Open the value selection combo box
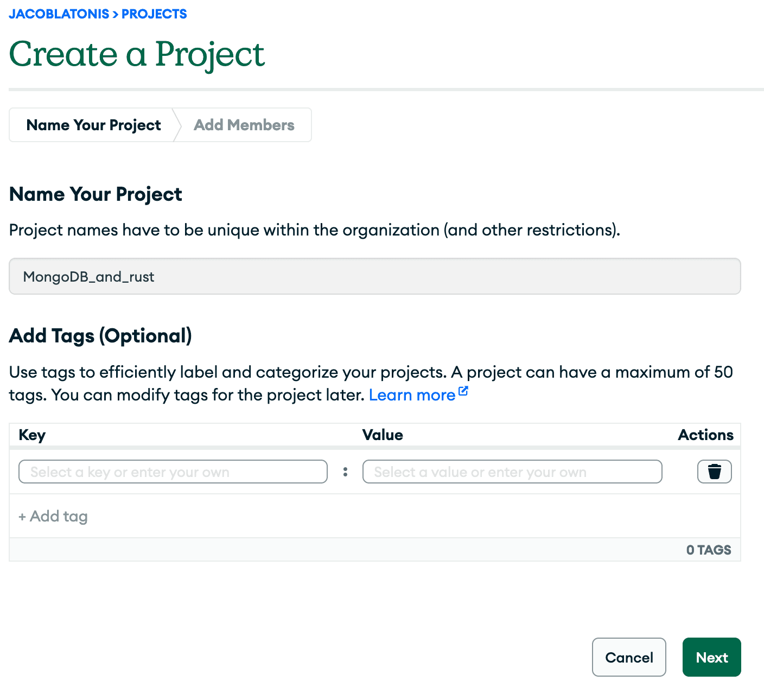Image resolution: width=764 pixels, height=700 pixels. 512,472
